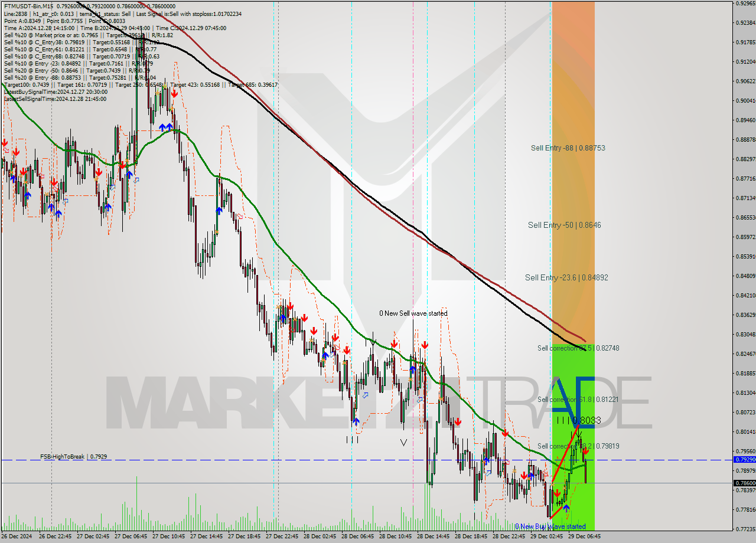Click the '28 Dec 14:45' time axis label

[x=433, y=537]
